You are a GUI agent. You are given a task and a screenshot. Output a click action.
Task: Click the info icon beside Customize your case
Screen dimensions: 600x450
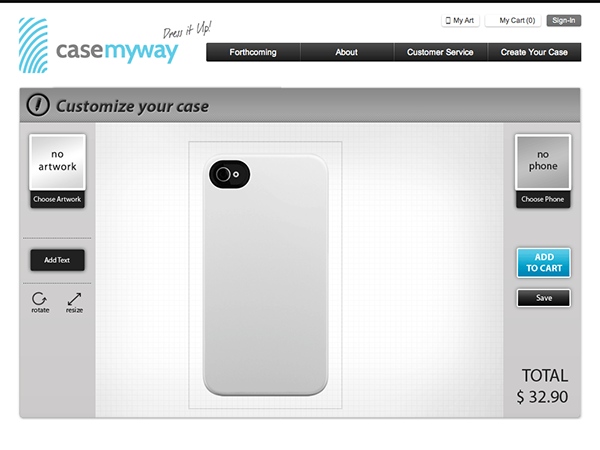pyautogui.click(x=38, y=105)
